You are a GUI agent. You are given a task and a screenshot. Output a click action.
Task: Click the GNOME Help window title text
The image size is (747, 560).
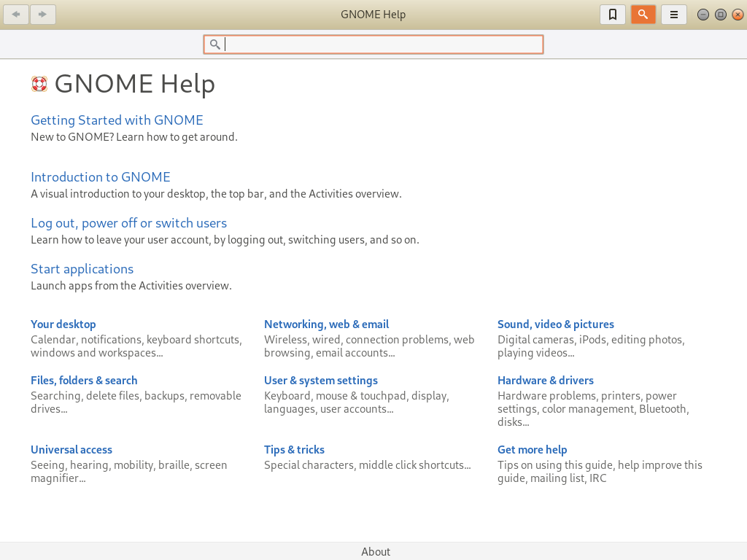373,15
